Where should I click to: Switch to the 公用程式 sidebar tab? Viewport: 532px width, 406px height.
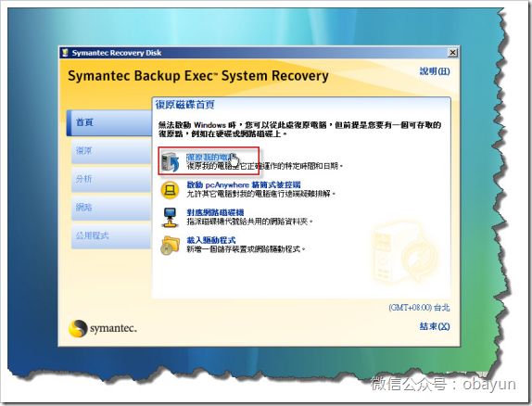click(111, 236)
